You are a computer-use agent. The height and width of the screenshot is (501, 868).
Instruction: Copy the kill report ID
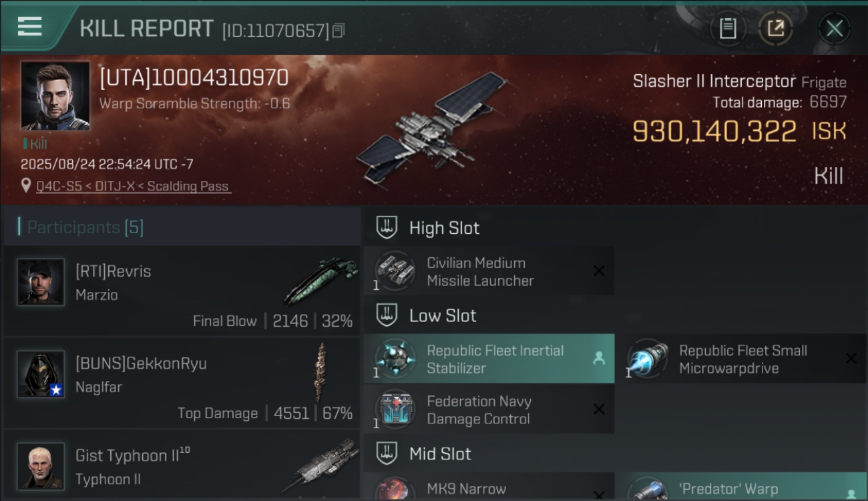pos(339,31)
